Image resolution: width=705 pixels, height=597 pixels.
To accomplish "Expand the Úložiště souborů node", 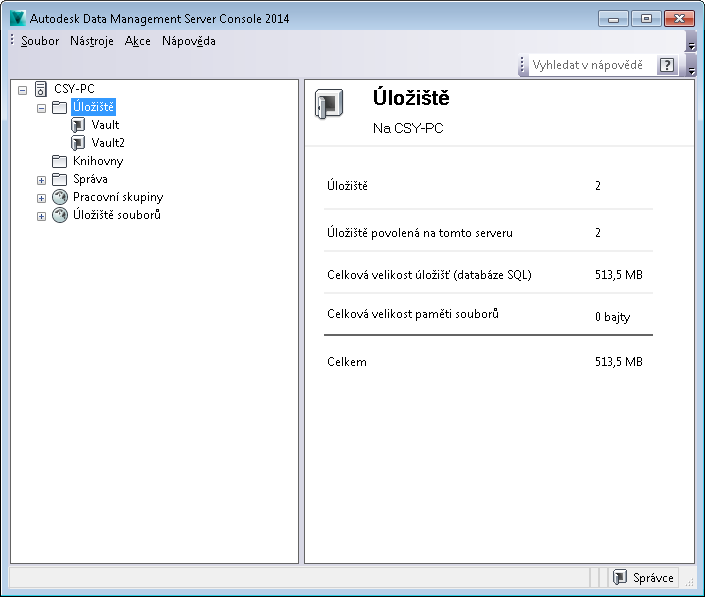I will (x=41, y=216).
